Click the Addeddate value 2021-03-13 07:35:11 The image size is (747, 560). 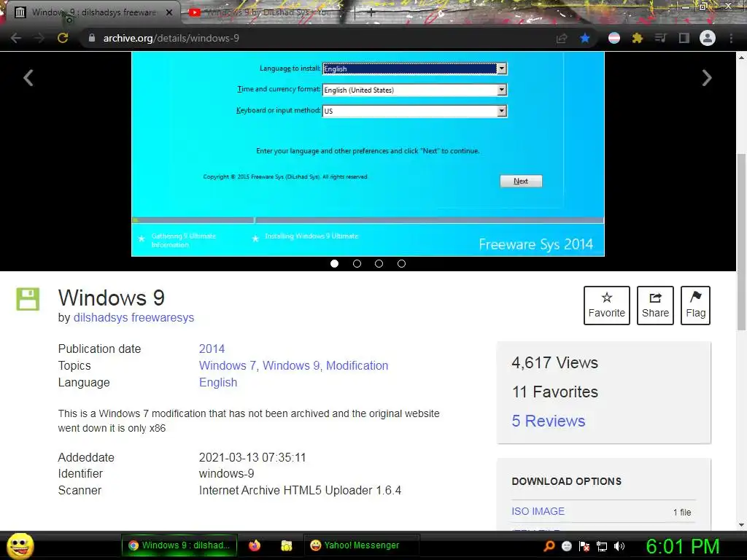pos(252,458)
